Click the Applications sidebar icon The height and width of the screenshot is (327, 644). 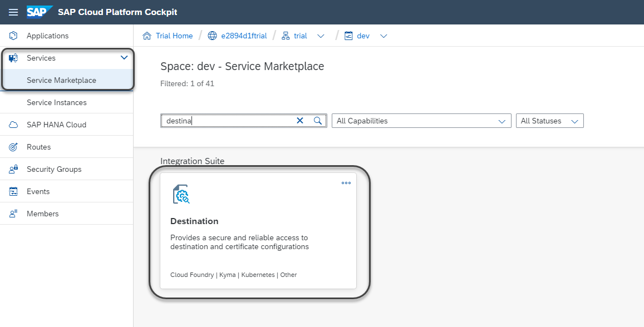pyautogui.click(x=13, y=36)
